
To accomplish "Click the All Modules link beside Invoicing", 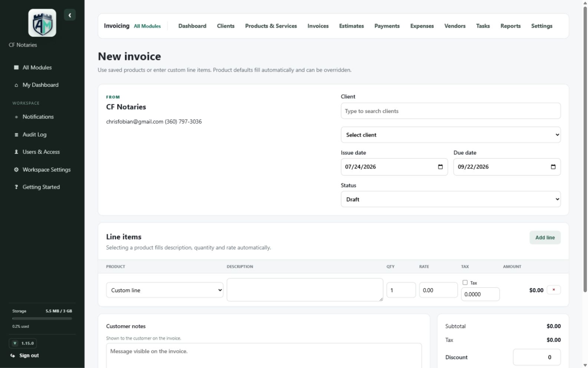I will click(147, 26).
